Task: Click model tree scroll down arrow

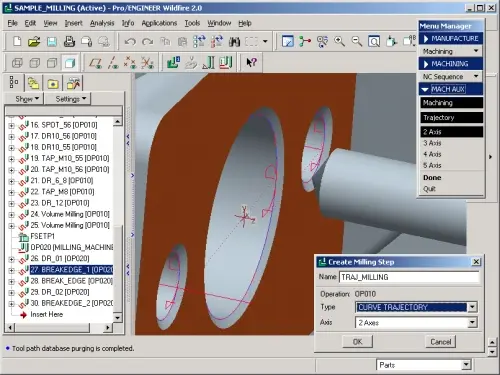Action: [x=117, y=318]
